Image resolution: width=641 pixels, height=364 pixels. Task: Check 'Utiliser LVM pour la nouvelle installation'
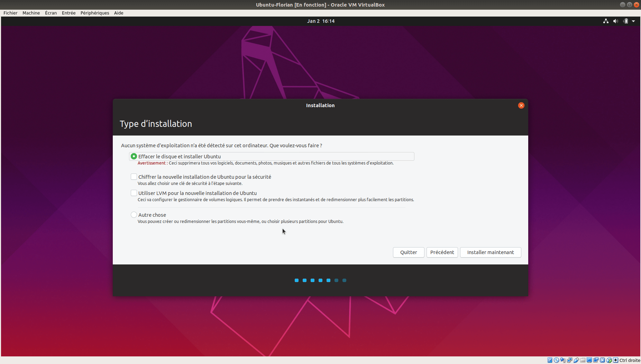(134, 193)
